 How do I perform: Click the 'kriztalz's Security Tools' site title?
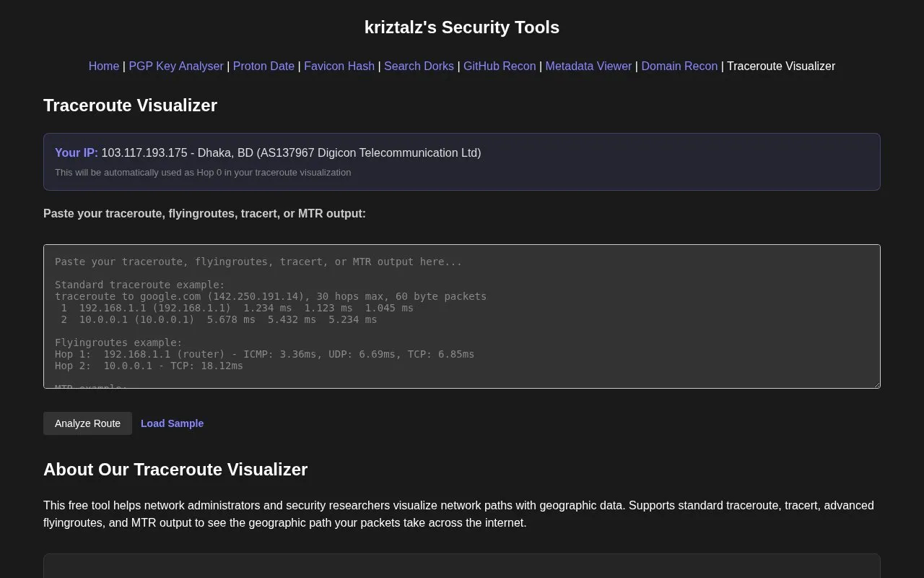462,27
